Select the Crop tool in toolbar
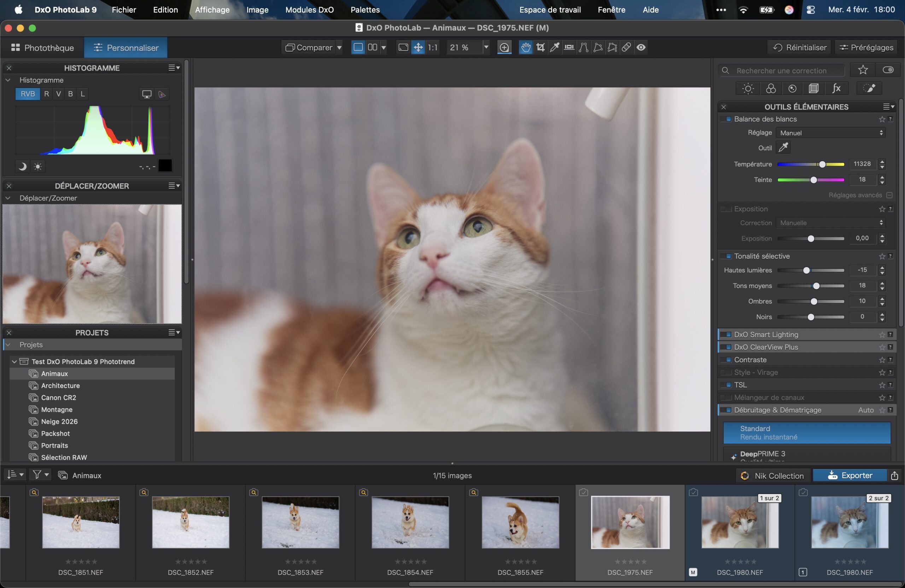Image resolution: width=905 pixels, height=588 pixels. [x=540, y=47]
